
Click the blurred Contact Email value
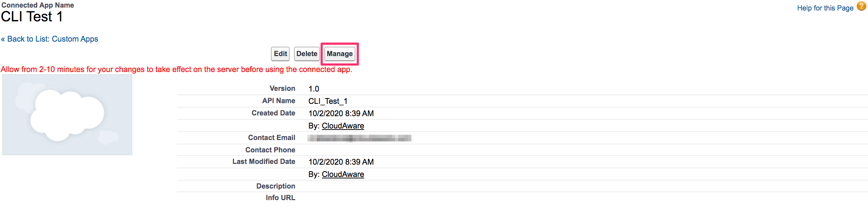pos(359,138)
